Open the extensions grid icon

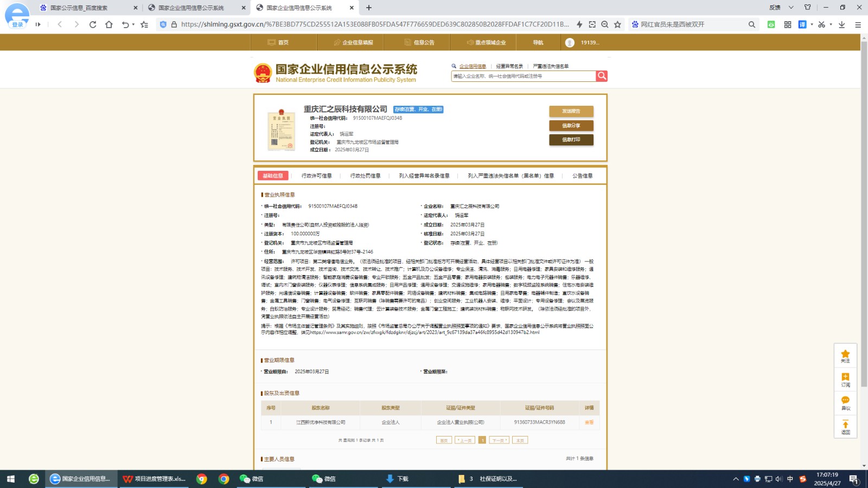pos(788,24)
